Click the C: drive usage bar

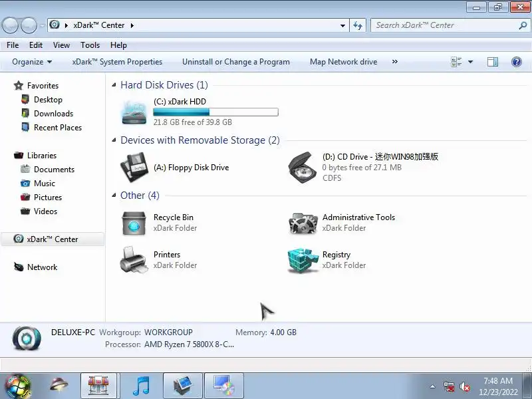coord(215,112)
